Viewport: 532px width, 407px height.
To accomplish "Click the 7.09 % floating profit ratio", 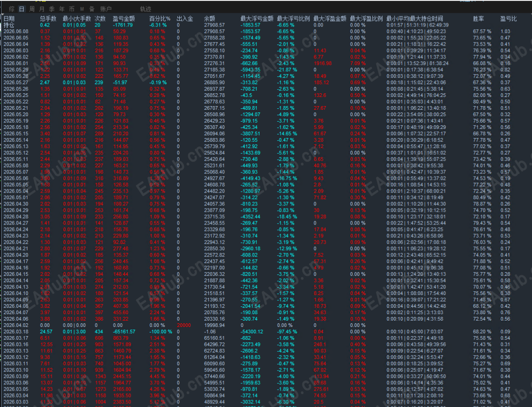I will [x=358, y=64].
